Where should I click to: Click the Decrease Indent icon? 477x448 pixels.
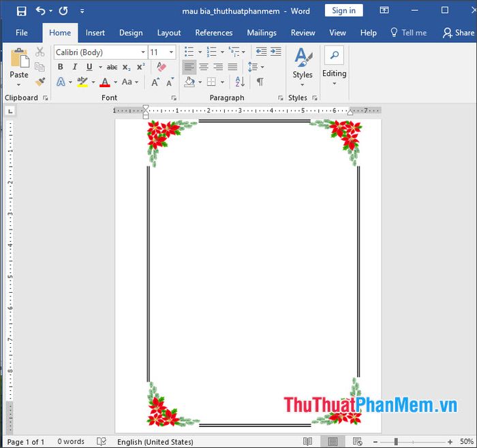tap(261, 52)
